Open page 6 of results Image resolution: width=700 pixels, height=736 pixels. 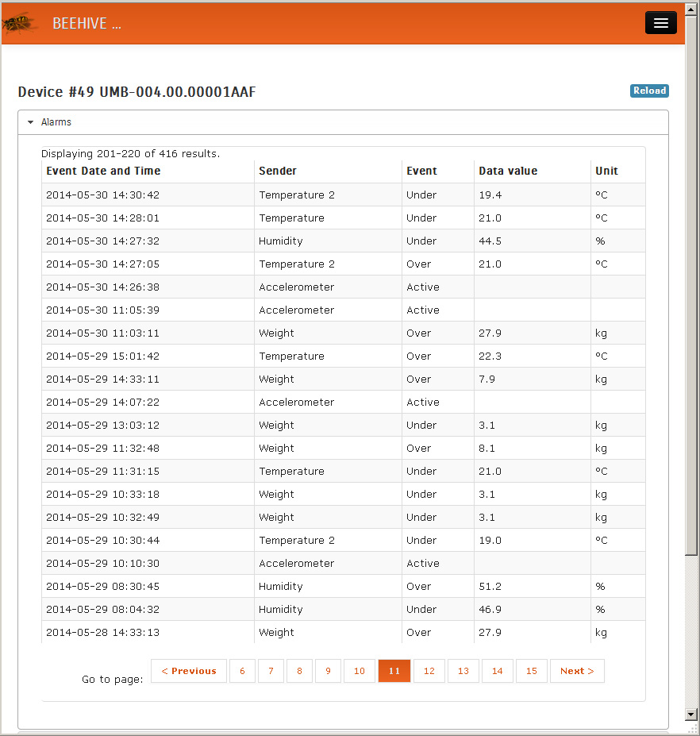tap(242, 671)
